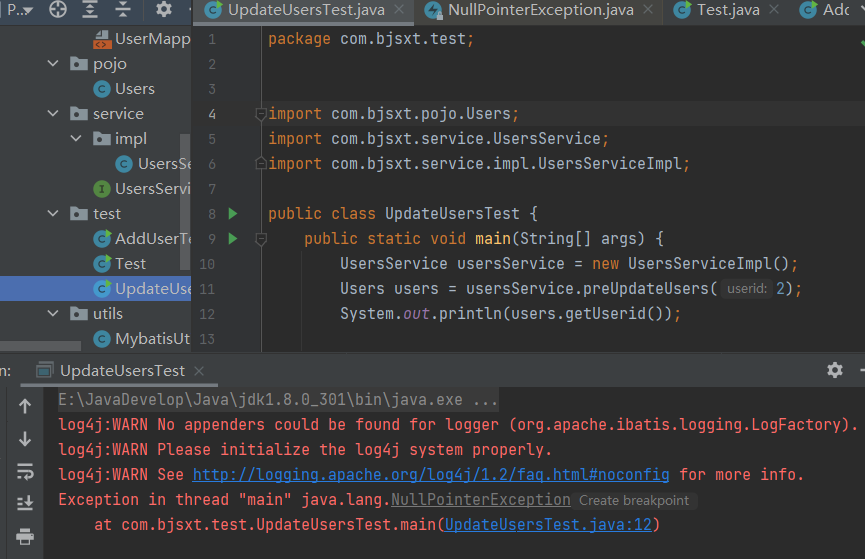
Task: Click the class name UpdateUsersTest in code
Action: point(452,214)
